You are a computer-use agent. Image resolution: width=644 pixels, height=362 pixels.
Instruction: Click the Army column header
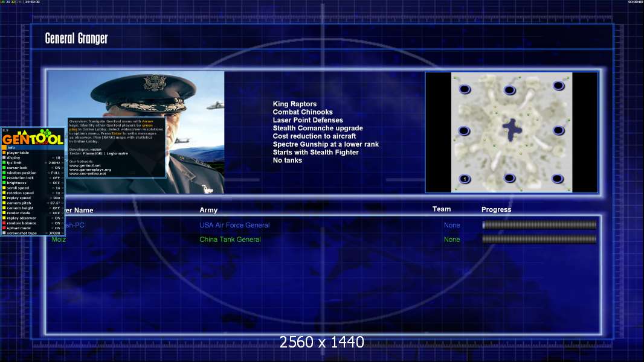[208, 210]
